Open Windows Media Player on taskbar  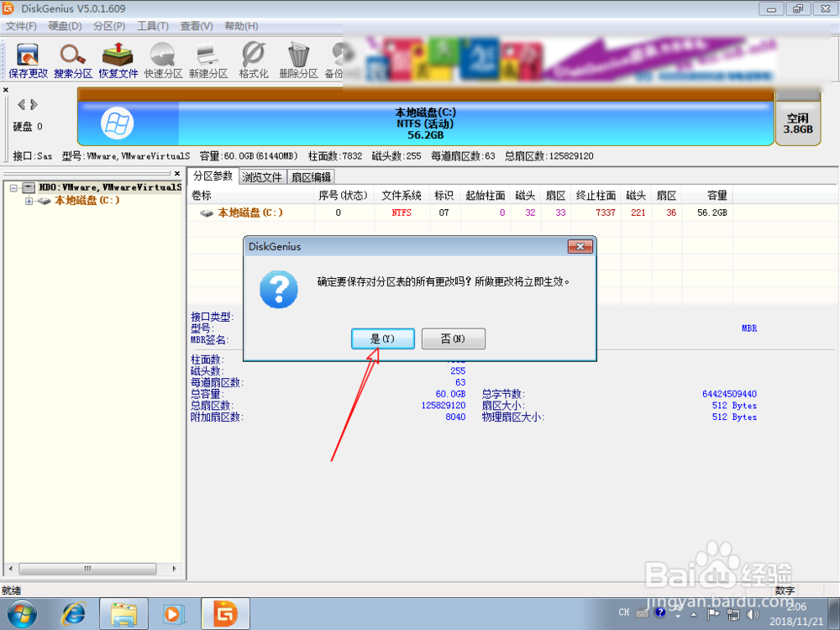pyautogui.click(x=174, y=614)
